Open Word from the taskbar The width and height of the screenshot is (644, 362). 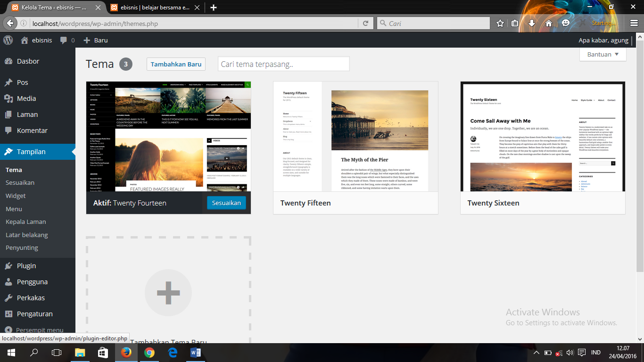(195, 352)
